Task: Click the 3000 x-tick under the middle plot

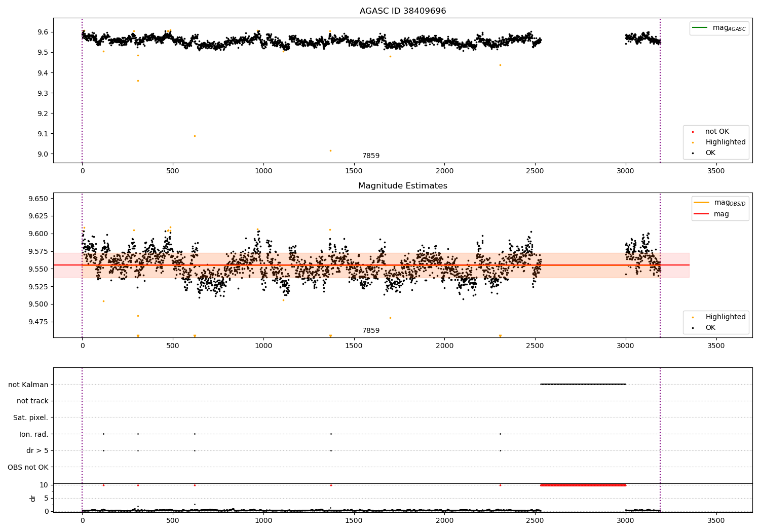Action: click(x=626, y=346)
